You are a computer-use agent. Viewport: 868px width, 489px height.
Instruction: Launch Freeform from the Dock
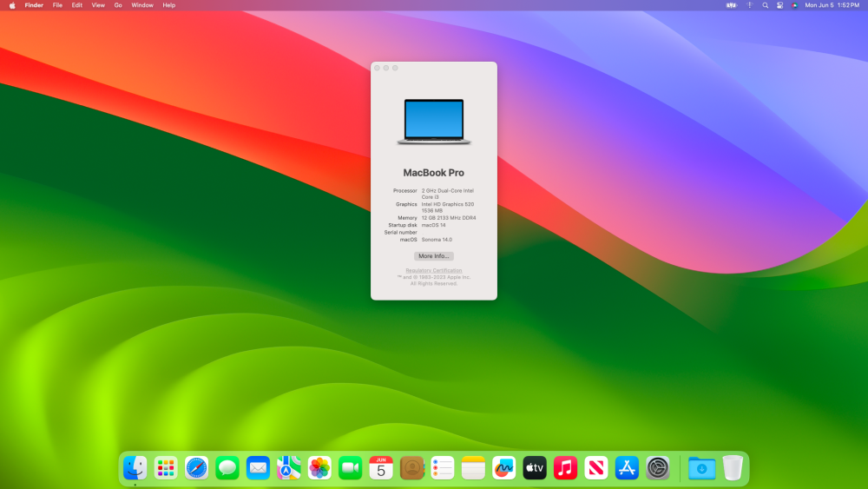(x=503, y=468)
